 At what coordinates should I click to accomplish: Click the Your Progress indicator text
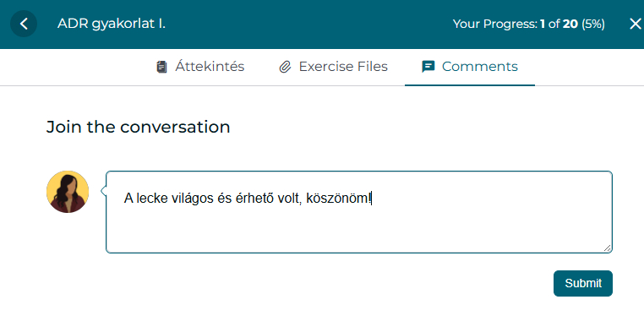point(528,24)
